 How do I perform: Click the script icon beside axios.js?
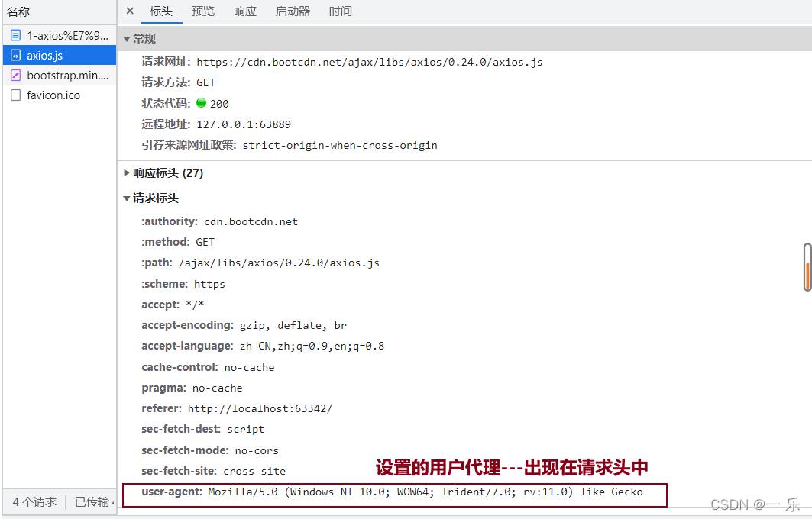[15, 55]
